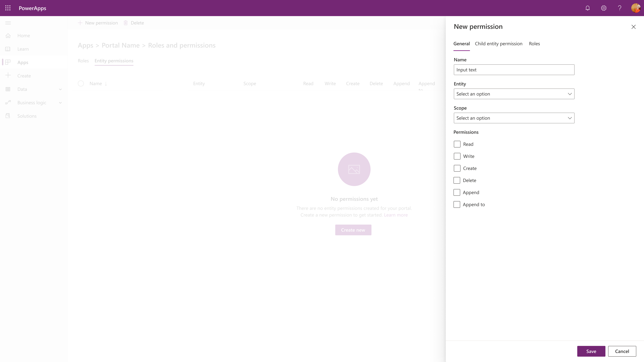Enable the Delete permission checkbox
The image size is (644, 362).
[x=457, y=180]
